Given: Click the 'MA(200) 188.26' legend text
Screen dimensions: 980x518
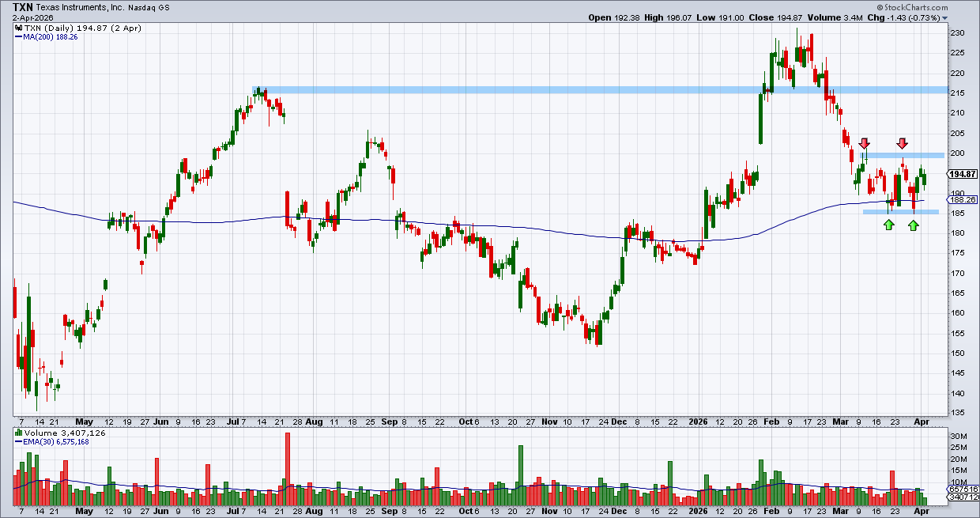Looking at the screenshot, I should tap(50, 36).
